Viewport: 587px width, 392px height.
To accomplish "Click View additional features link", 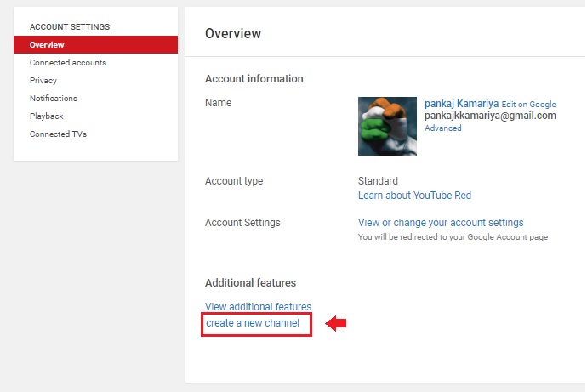I will click(258, 306).
